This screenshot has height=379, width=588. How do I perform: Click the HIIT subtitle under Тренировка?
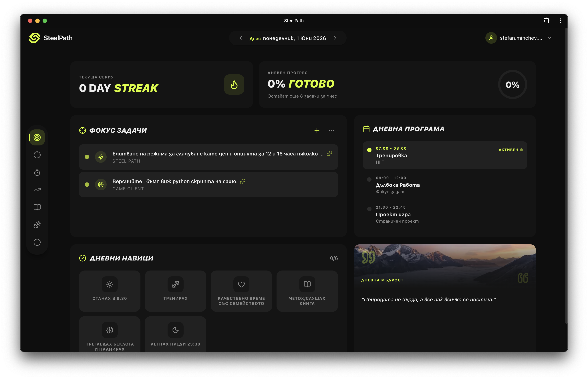coord(380,162)
